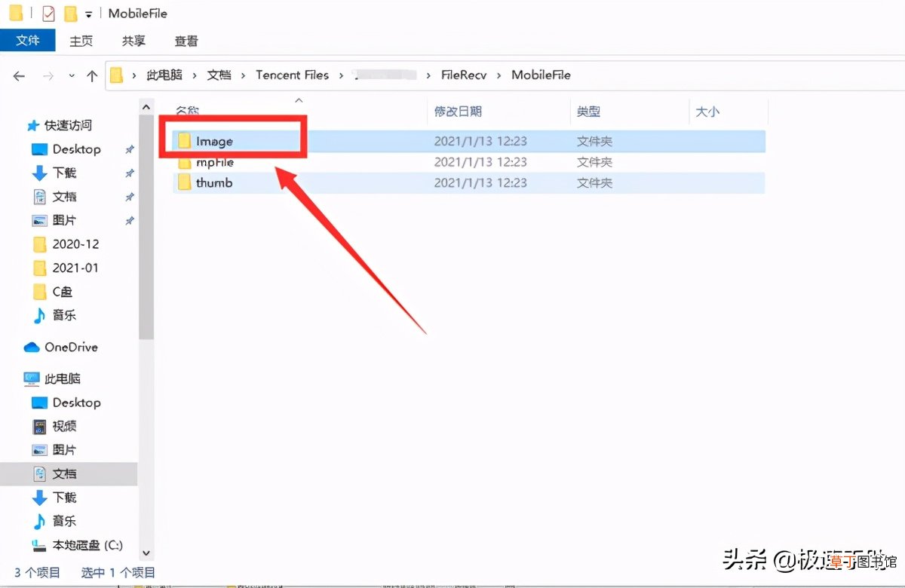Image resolution: width=905 pixels, height=588 pixels.
Task: Click the Back navigation arrow
Action: tap(20, 75)
